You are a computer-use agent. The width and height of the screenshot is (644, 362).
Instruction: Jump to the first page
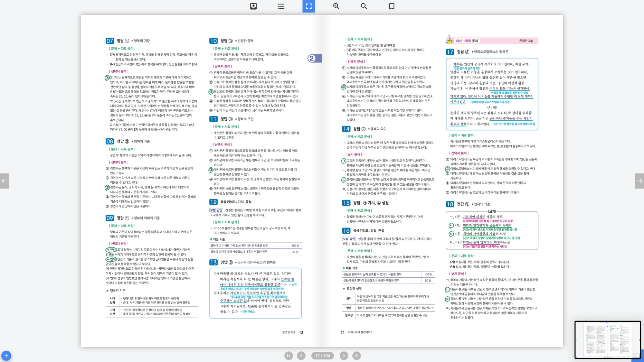pos(289,356)
